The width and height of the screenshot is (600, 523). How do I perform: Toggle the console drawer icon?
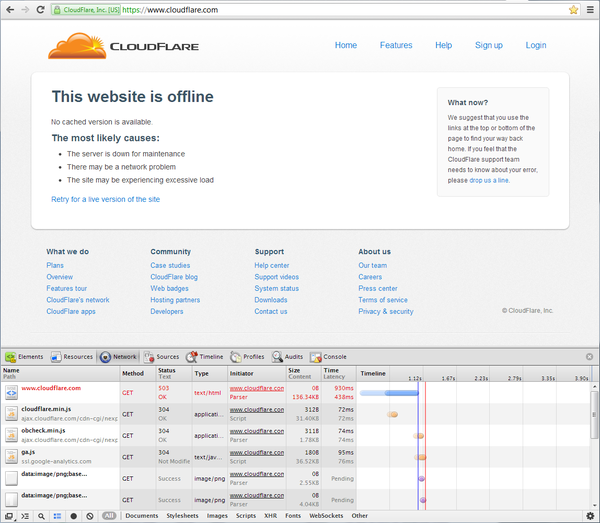(x=25, y=516)
